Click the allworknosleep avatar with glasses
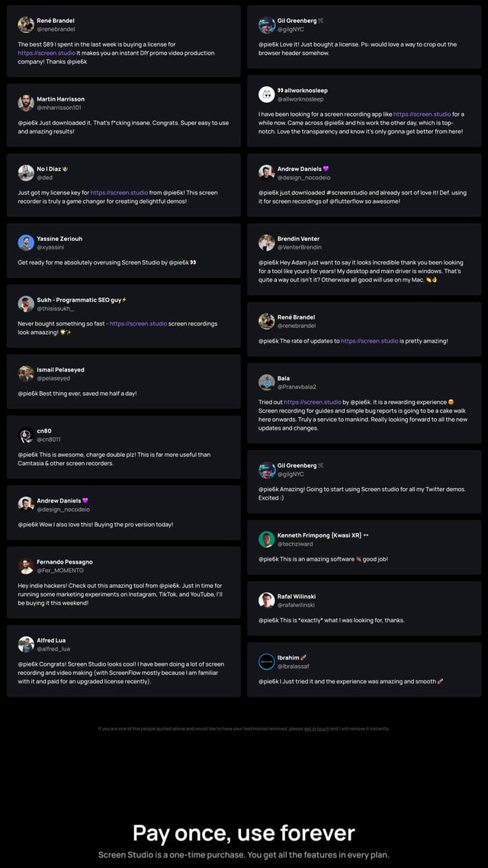Viewport: 488px width, 868px height. (x=266, y=94)
